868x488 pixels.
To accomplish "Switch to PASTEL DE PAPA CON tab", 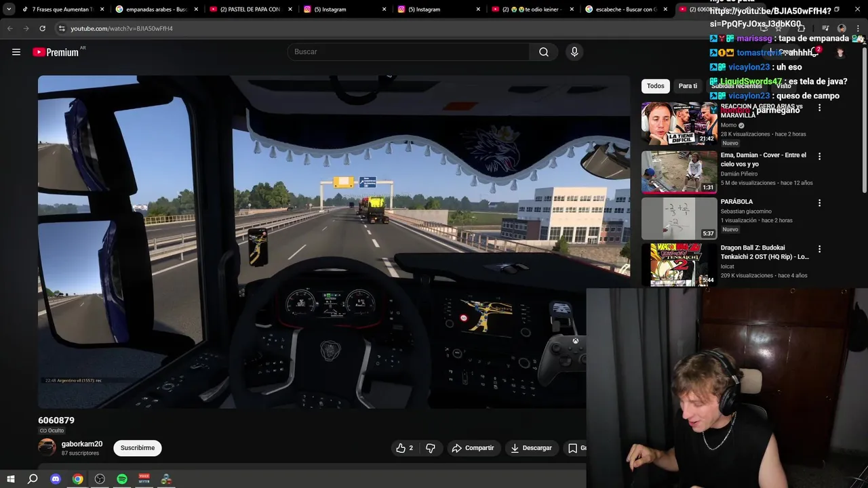I will pos(251,9).
